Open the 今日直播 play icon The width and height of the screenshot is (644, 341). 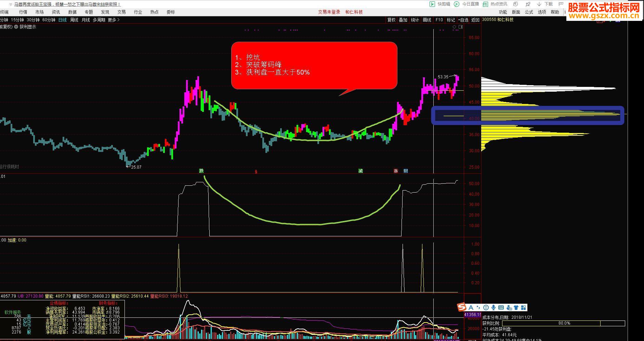click(x=457, y=4)
